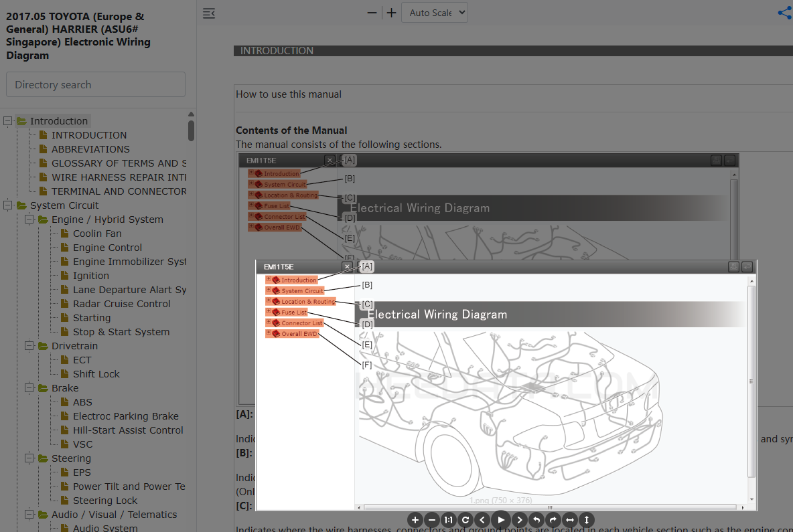This screenshot has height=532, width=793.
Task: Reset image to 1:1 actual size
Action: (x=449, y=520)
